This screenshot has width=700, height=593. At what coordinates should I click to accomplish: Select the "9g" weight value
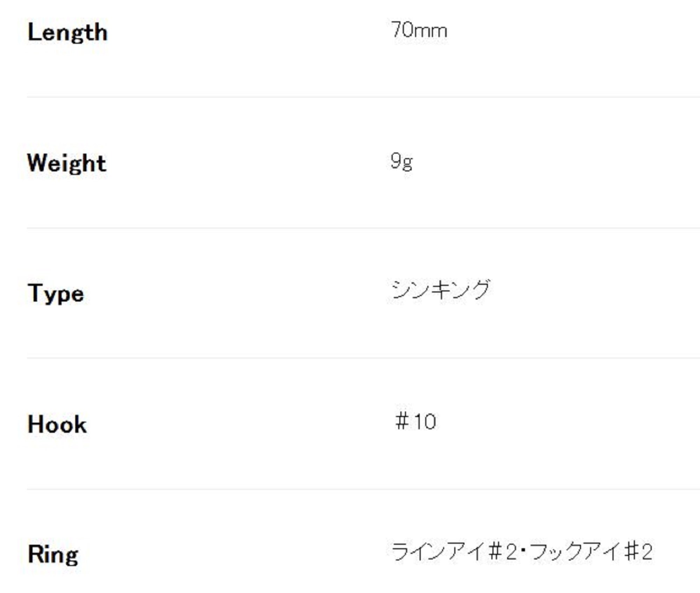point(401,162)
